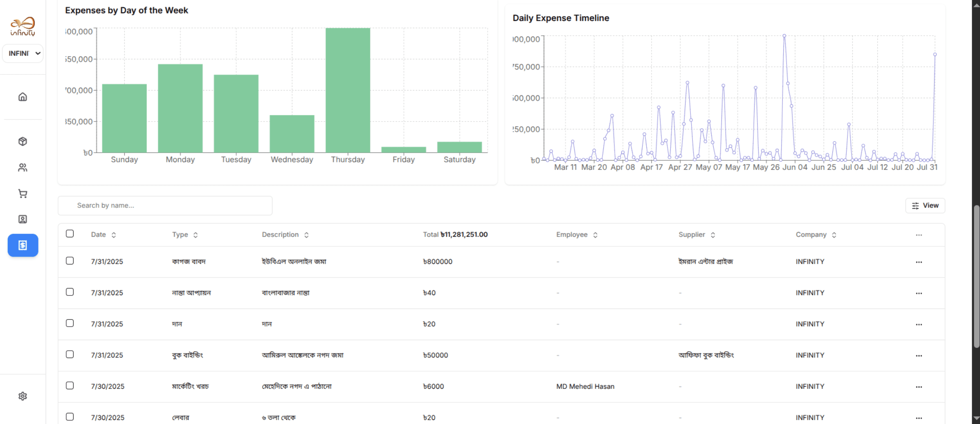Open the header column options ellipsis

[x=919, y=235]
